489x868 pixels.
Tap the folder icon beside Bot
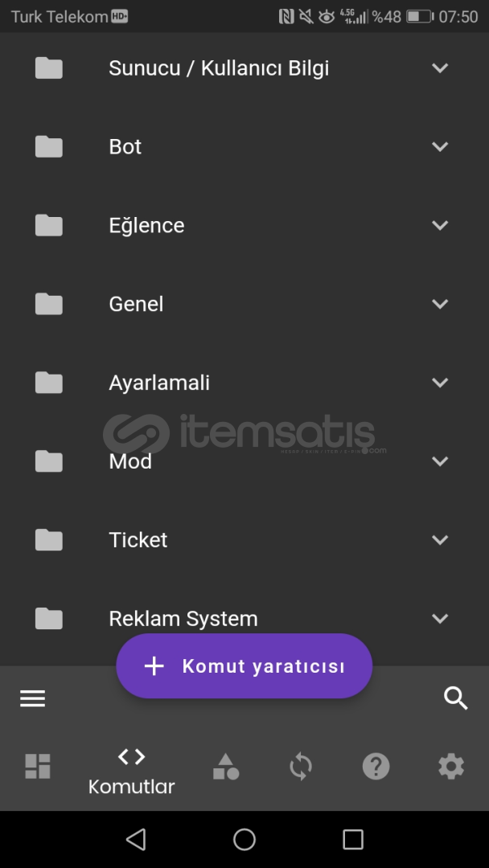coord(49,147)
